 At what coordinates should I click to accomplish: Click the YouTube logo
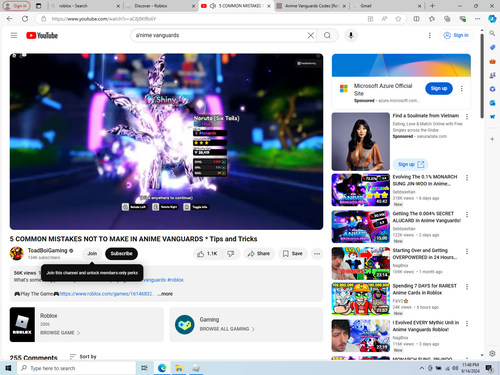pos(42,35)
